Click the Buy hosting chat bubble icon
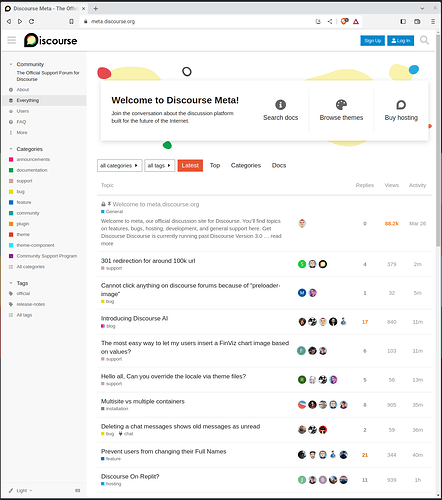 point(401,105)
